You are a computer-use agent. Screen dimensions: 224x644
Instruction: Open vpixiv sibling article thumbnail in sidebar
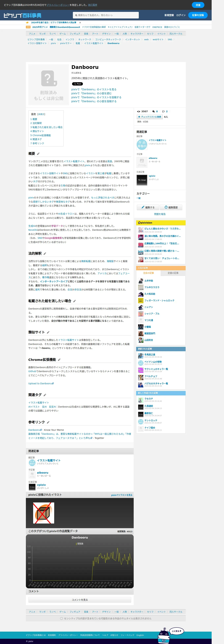[142, 180]
